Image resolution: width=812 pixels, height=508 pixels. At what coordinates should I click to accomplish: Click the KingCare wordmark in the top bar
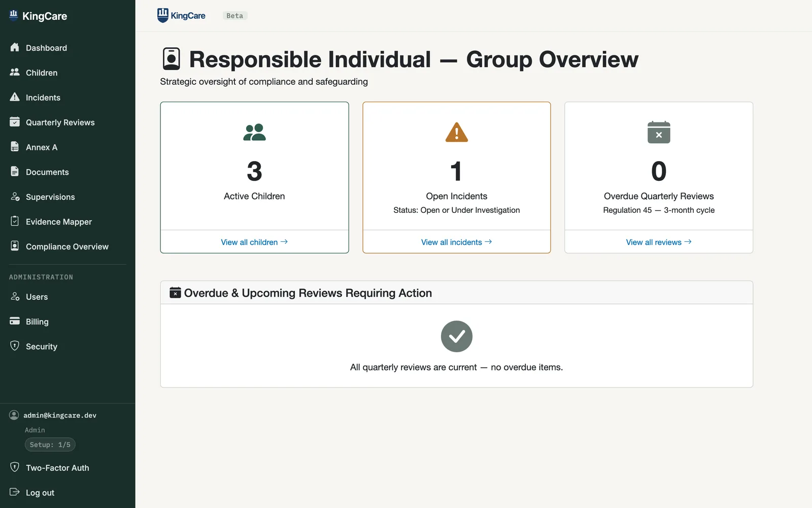pyautogui.click(x=188, y=16)
